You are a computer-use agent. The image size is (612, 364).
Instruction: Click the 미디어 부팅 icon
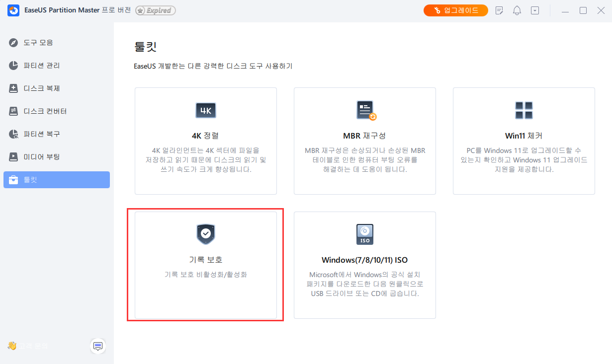(x=14, y=157)
